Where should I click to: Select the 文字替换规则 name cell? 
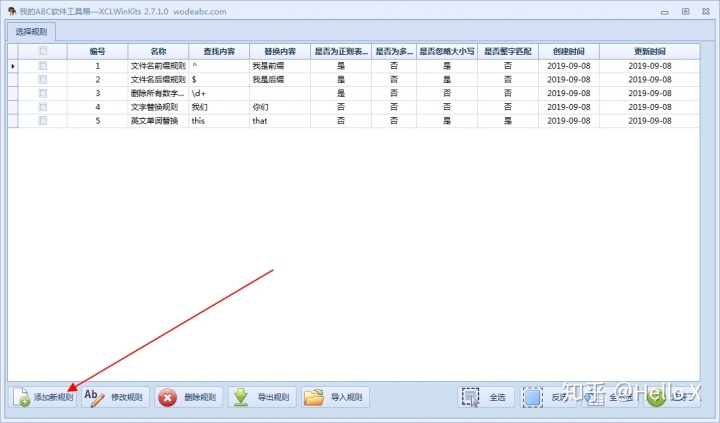point(158,107)
